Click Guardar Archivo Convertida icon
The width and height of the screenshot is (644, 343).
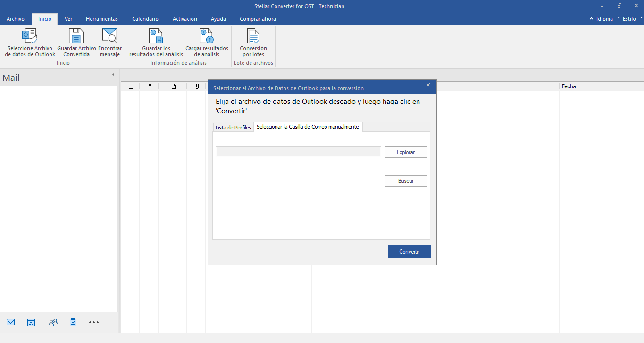pos(76,36)
